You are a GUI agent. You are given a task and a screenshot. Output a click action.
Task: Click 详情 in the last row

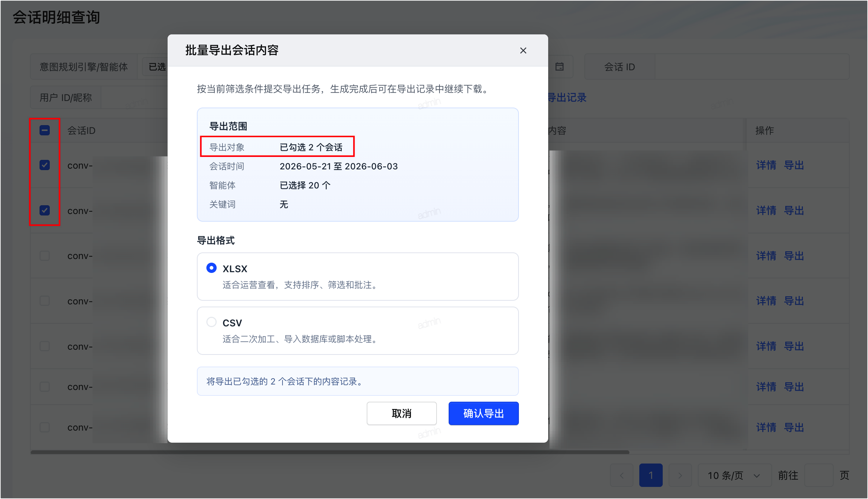pyautogui.click(x=766, y=427)
